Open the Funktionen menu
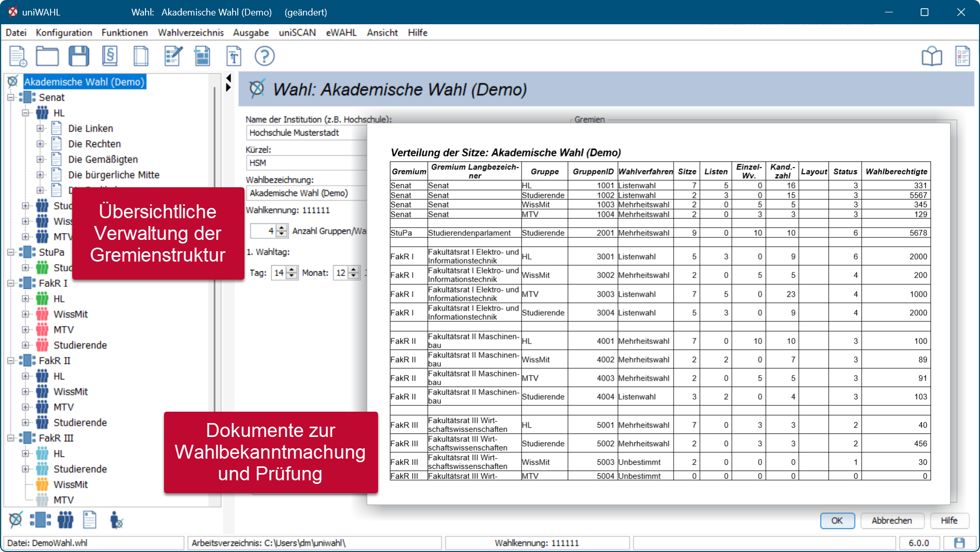 [125, 33]
